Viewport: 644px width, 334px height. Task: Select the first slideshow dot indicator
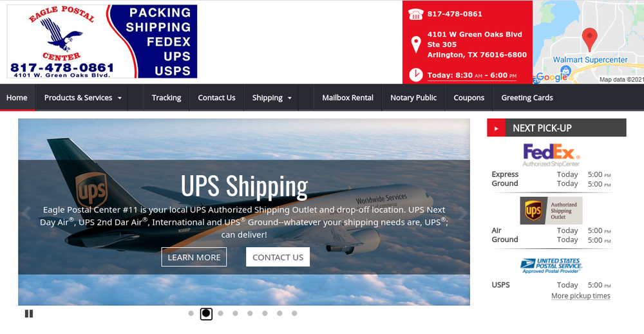point(191,313)
